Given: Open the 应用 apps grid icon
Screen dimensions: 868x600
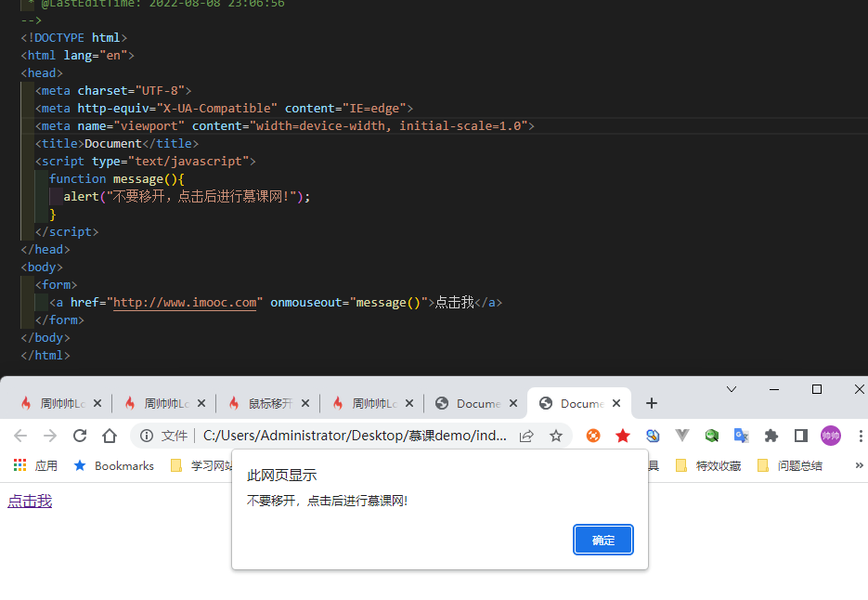Looking at the screenshot, I should pos(19,464).
